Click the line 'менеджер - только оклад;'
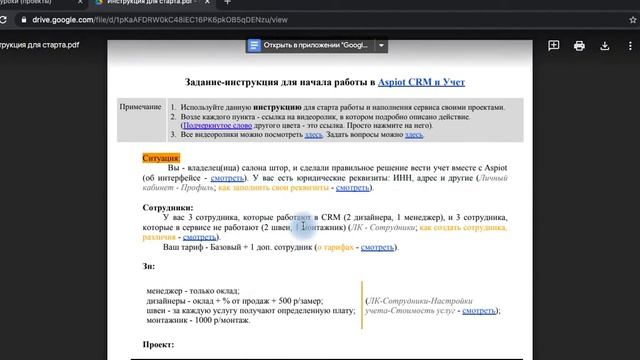Screen dimensions: 640x360 pyautogui.click(x=193, y=291)
